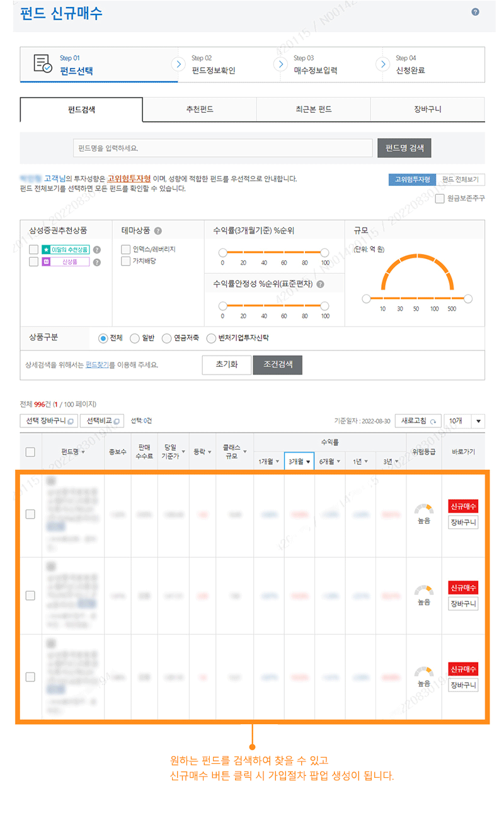Screen dimensions: 504x827
Task: Sort by 3년 return column
Action: tap(391, 461)
